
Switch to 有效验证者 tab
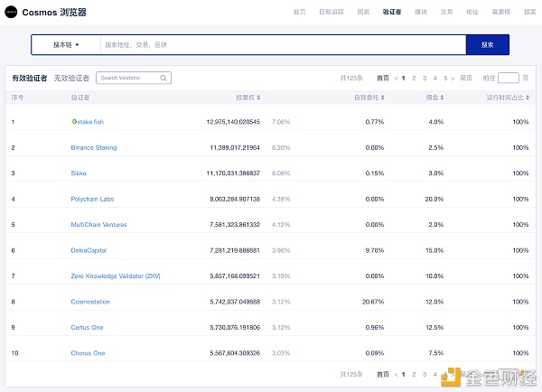coord(30,79)
